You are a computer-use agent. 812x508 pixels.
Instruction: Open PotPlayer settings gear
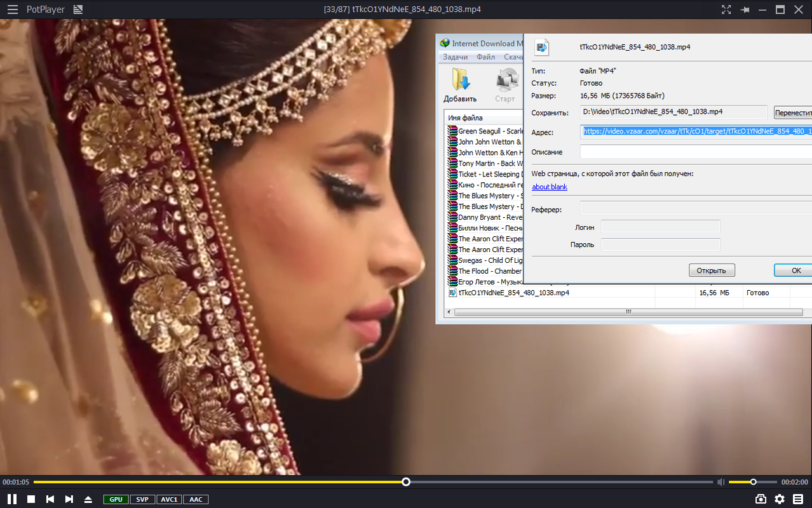tap(780, 499)
